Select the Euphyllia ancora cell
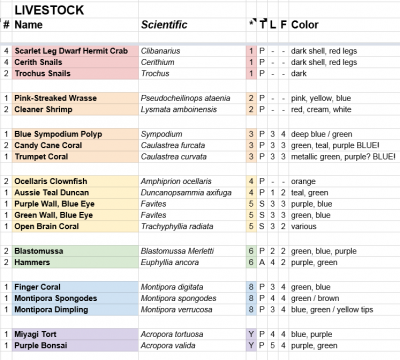This screenshot has height=360, width=400. tap(192, 262)
